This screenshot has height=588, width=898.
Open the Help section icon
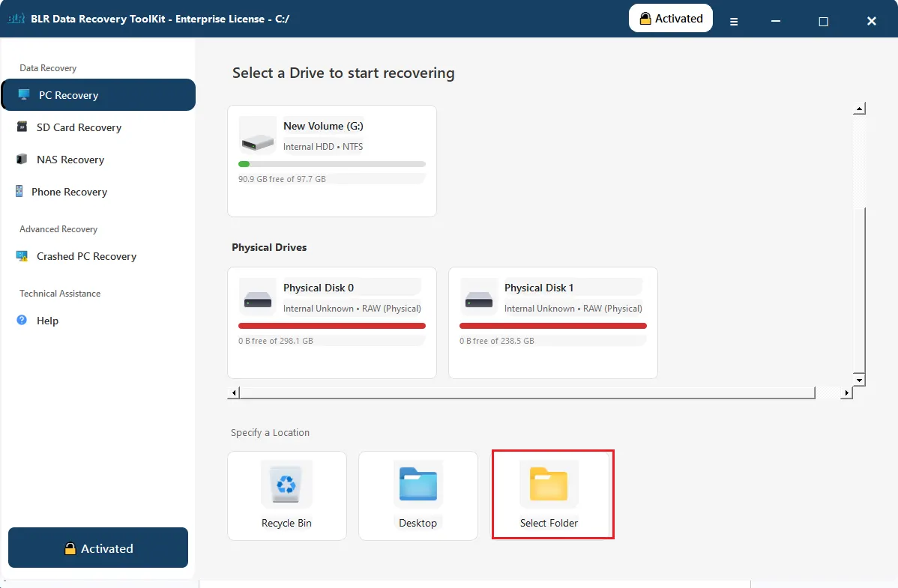(22, 321)
